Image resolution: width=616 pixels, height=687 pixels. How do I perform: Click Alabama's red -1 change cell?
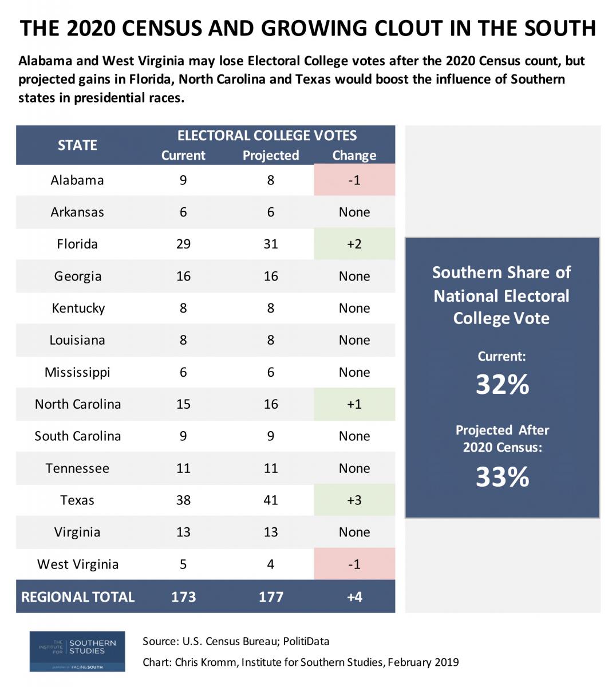(x=354, y=180)
